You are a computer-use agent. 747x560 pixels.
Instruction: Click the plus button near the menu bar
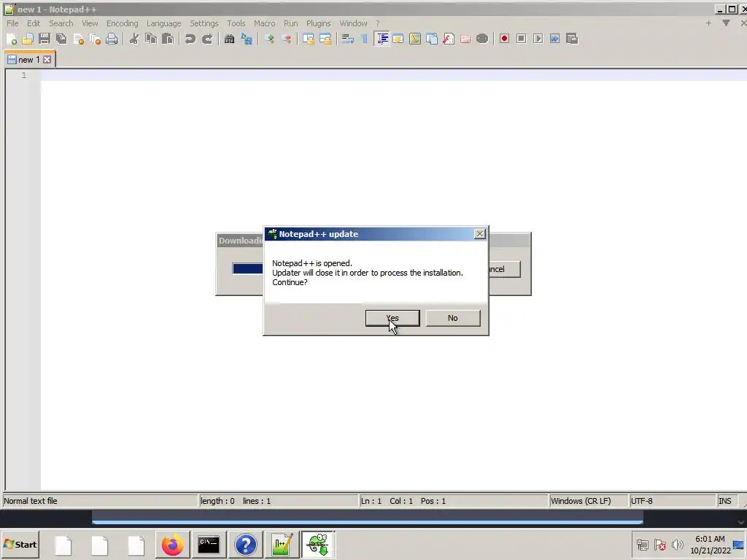pos(708,23)
